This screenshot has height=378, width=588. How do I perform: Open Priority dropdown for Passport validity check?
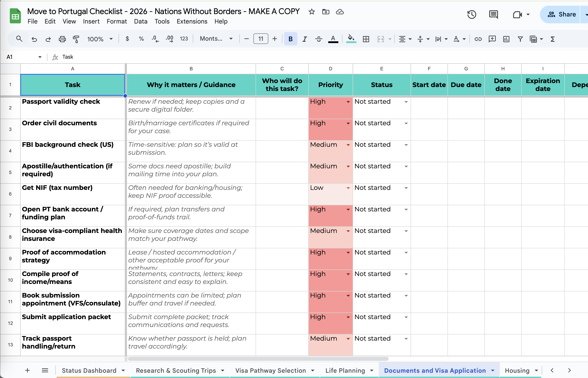click(348, 102)
